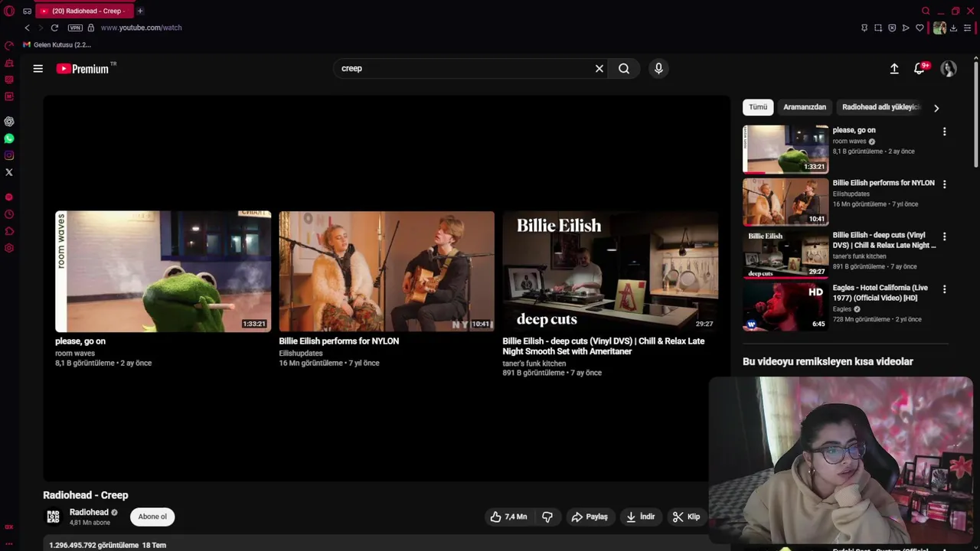Open the Radiohead channel avatar
Viewport: 980px width, 551px height.
53,517
